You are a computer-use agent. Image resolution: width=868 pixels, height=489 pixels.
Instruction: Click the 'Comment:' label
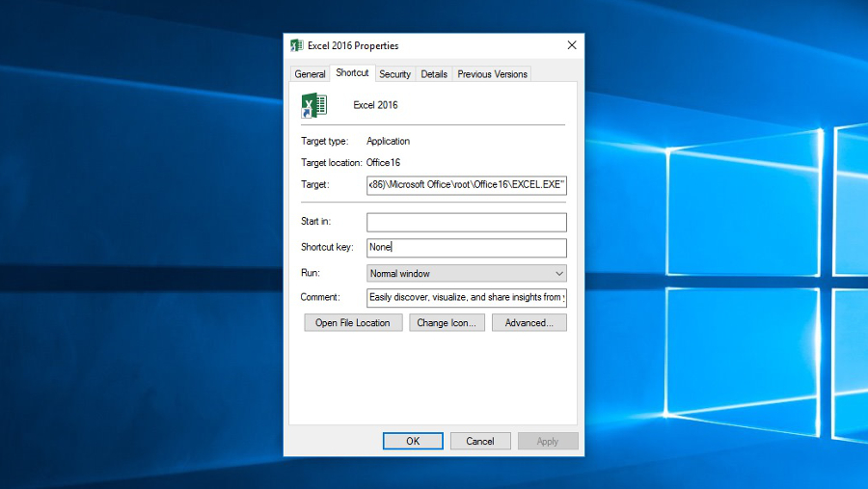click(x=320, y=297)
